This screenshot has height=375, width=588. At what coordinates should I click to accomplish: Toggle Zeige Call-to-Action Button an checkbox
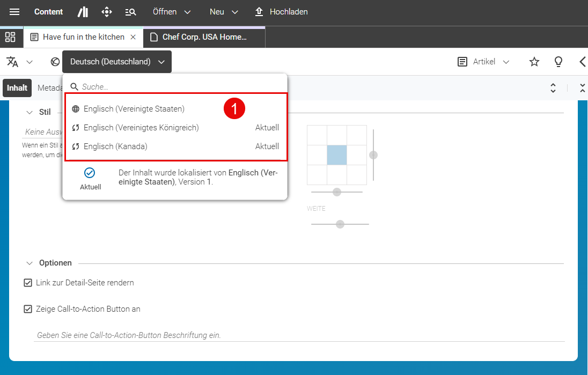28,309
